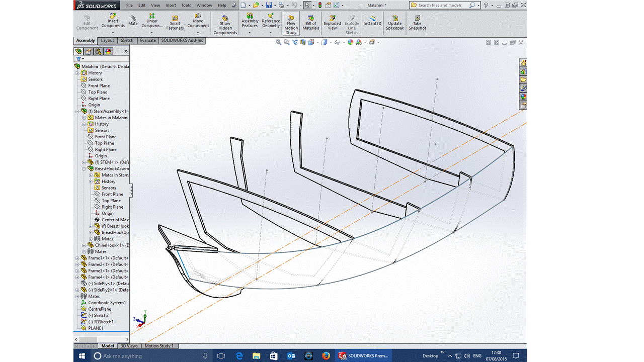Open the Bill of Materials tool
644x362 pixels.
(311, 22)
